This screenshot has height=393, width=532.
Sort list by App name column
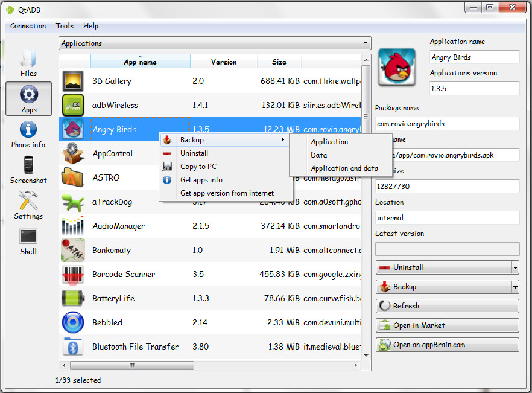tap(141, 62)
